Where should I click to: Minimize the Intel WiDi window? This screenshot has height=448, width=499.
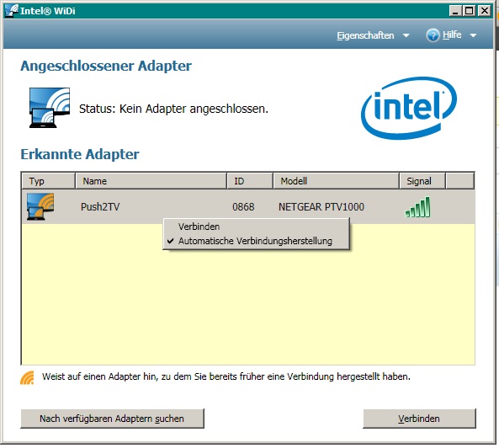point(455,11)
